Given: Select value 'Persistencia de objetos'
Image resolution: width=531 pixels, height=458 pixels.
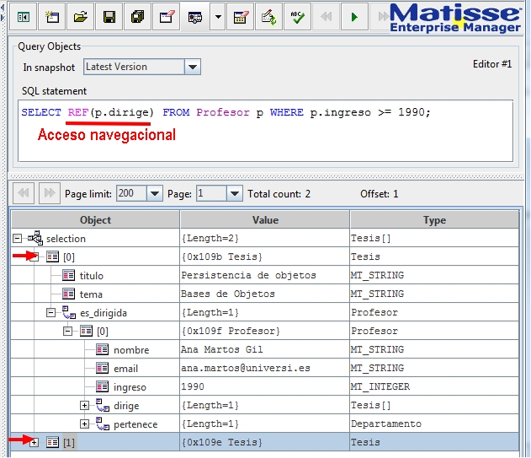Looking at the screenshot, I should pos(249,275).
